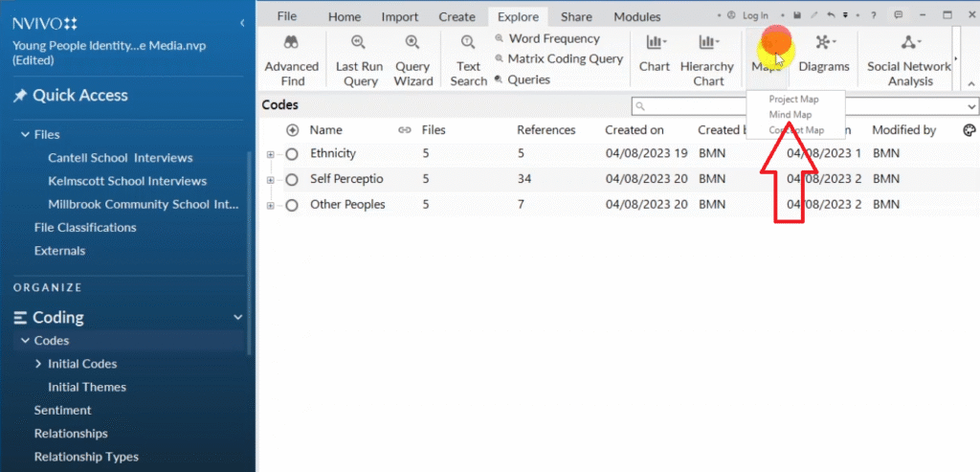Select the Other Peoples code circle

tap(292, 205)
